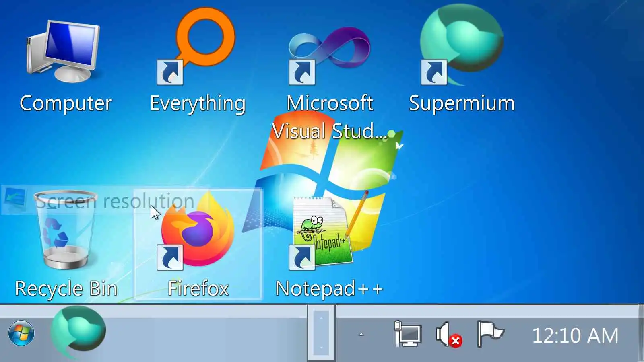Open Supermium from the taskbar
This screenshot has height=362, width=644.
pyautogui.click(x=78, y=332)
